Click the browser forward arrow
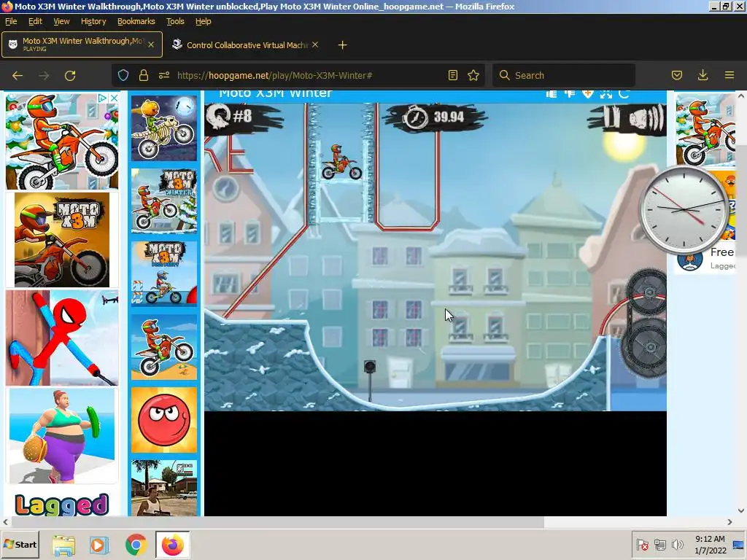747x560 pixels. [44, 75]
